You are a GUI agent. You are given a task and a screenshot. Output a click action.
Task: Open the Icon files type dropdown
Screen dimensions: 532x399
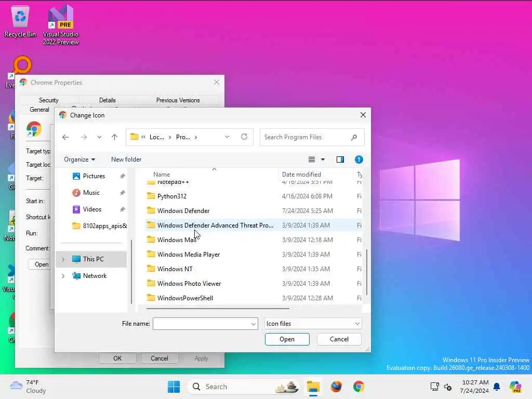[x=313, y=324]
